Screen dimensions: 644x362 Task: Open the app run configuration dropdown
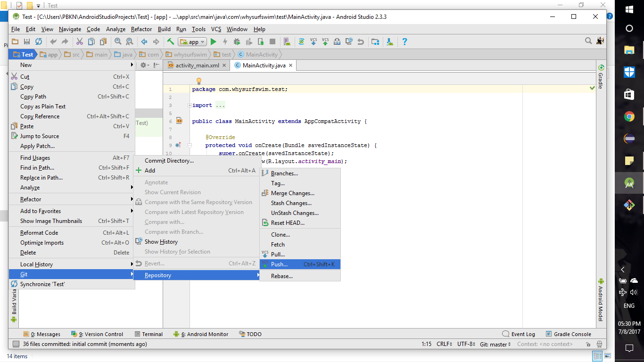click(192, 41)
